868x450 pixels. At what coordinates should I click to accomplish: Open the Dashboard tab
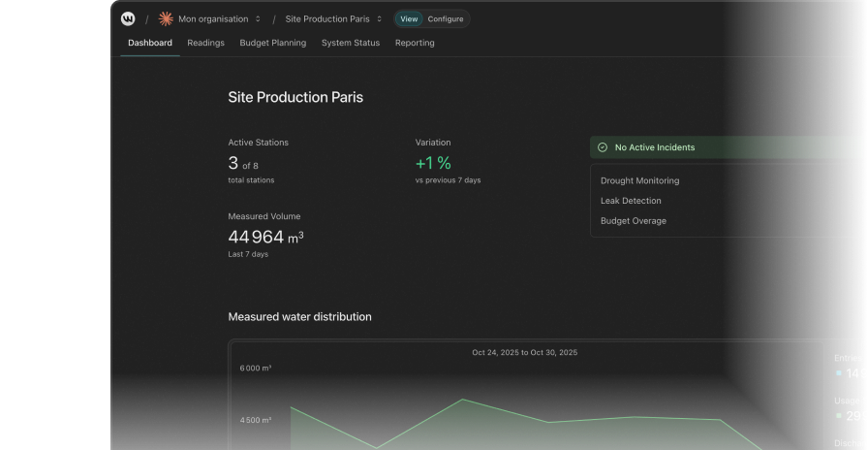(x=150, y=43)
